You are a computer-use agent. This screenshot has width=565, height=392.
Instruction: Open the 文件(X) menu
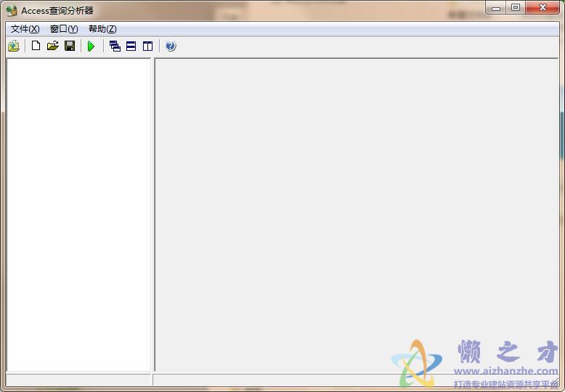(x=25, y=29)
